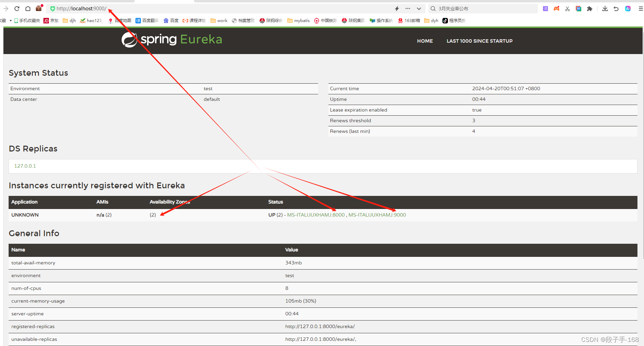Reload the page with refresh icon
This screenshot has width=644, height=346.
17,9
